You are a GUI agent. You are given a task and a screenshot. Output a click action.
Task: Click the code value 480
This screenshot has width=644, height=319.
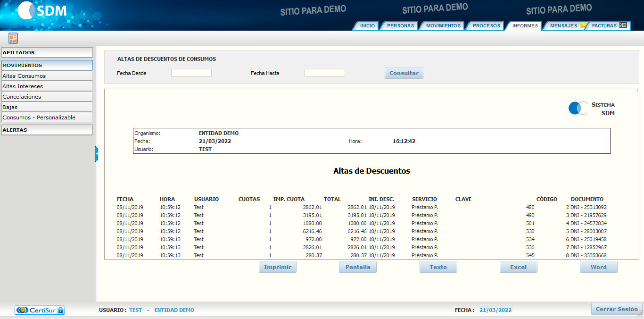(530, 207)
